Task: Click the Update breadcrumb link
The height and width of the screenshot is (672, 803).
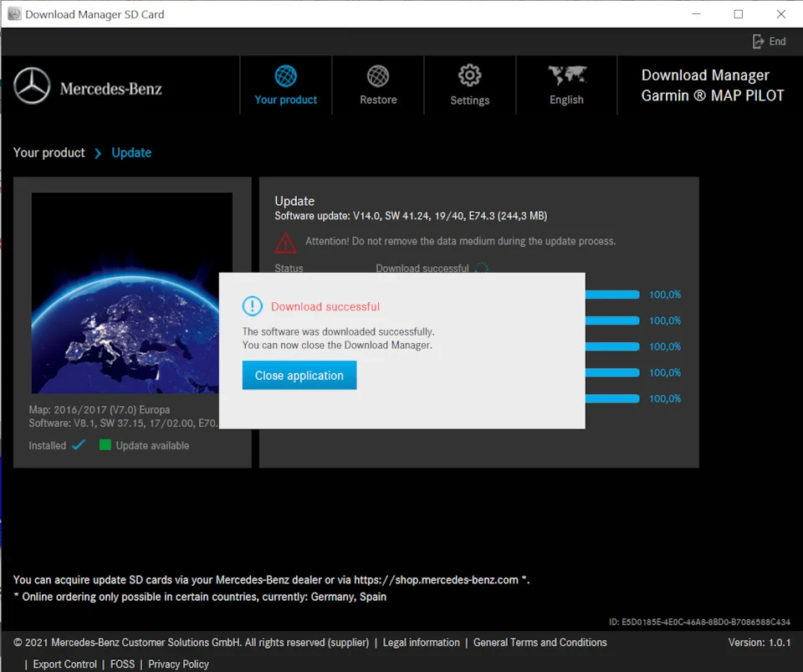Action: coord(131,152)
